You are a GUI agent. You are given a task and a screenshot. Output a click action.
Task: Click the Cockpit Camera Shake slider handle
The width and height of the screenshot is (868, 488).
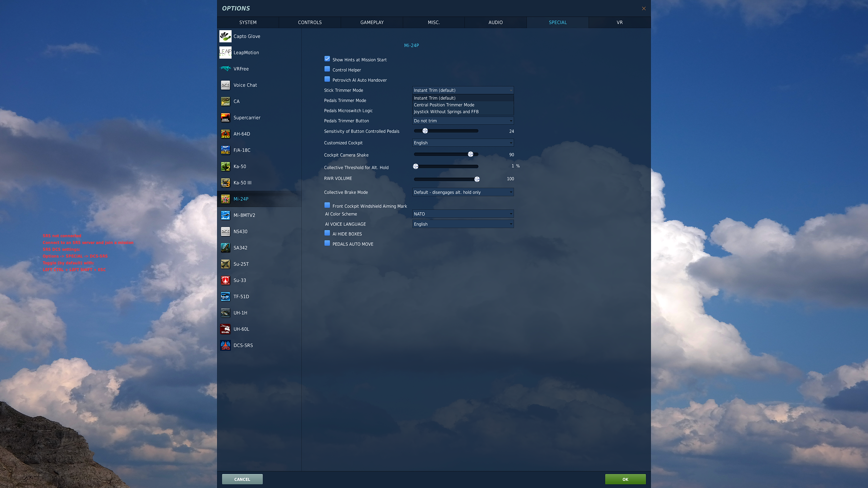(x=471, y=154)
